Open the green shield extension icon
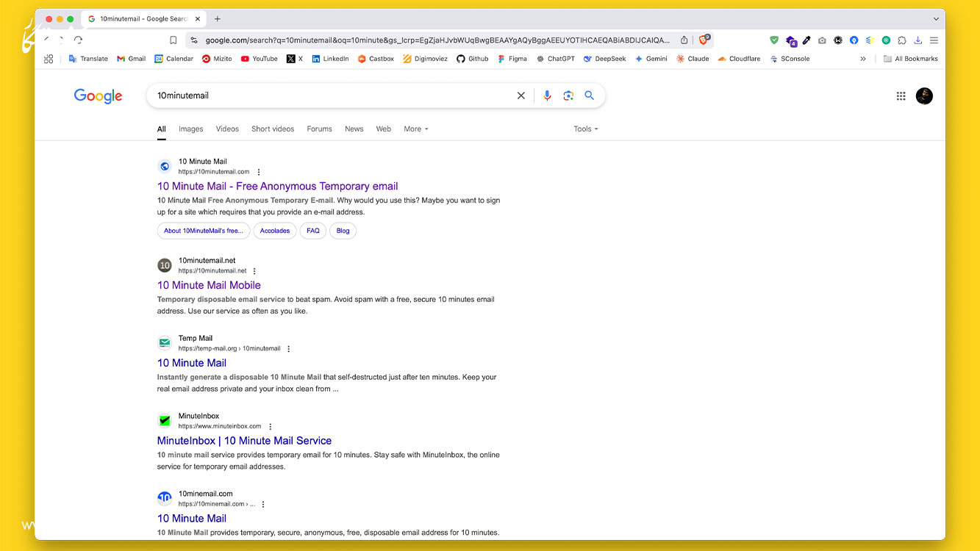Viewport: 980px width, 551px height. click(774, 40)
